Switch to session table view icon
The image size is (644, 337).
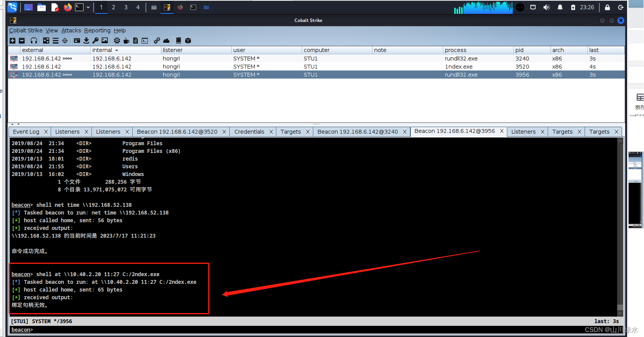click(55, 40)
